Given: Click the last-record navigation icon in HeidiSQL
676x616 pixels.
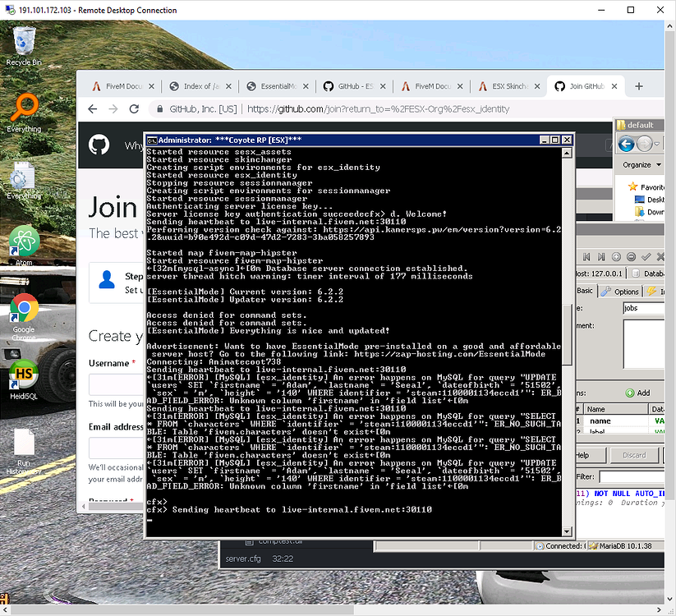Looking at the screenshot, I should (x=600, y=256).
